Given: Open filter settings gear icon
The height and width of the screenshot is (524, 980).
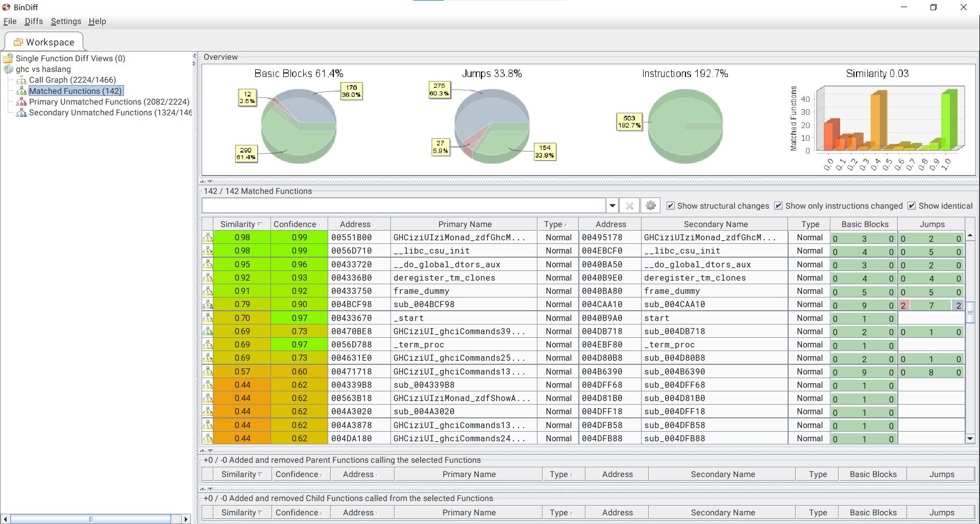Looking at the screenshot, I should [650, 206].
